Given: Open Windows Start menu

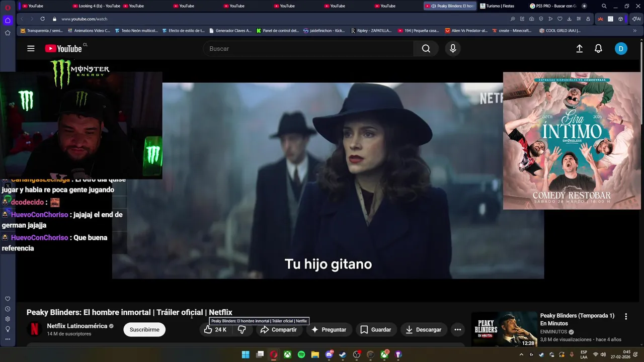Looking at the screenshot, I should tap(246, 354).
